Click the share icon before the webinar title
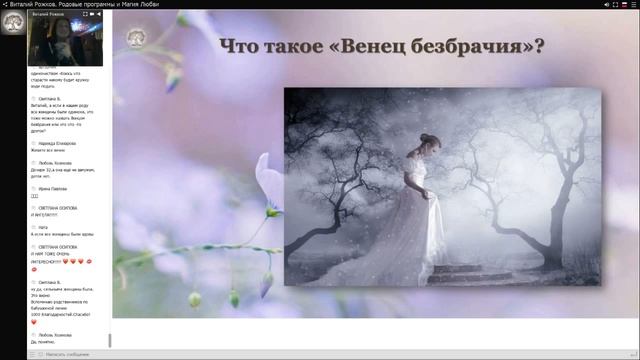 click(x=5, y=4)
